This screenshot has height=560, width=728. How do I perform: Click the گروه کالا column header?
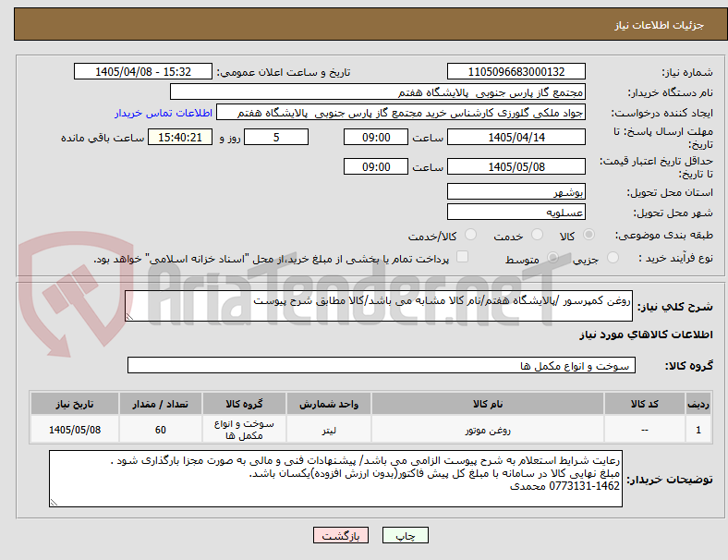click(x=244, y=404)
